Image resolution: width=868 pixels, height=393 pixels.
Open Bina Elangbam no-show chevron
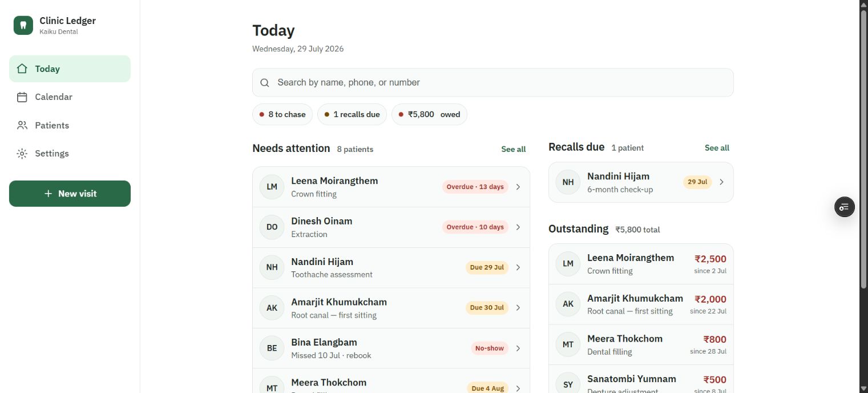coord(518,348)
